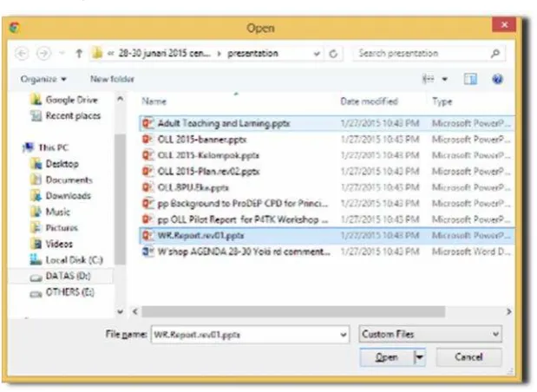Expand the address bar history dropdown
Image resolution: width=537 pixels, height=392 pixels.
[317, 54]
